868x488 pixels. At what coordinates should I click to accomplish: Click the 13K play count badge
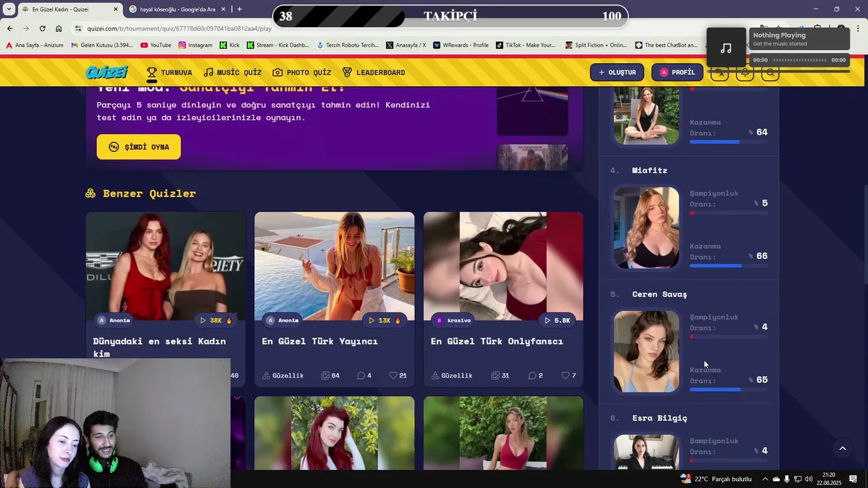click(x=384, y=320)
